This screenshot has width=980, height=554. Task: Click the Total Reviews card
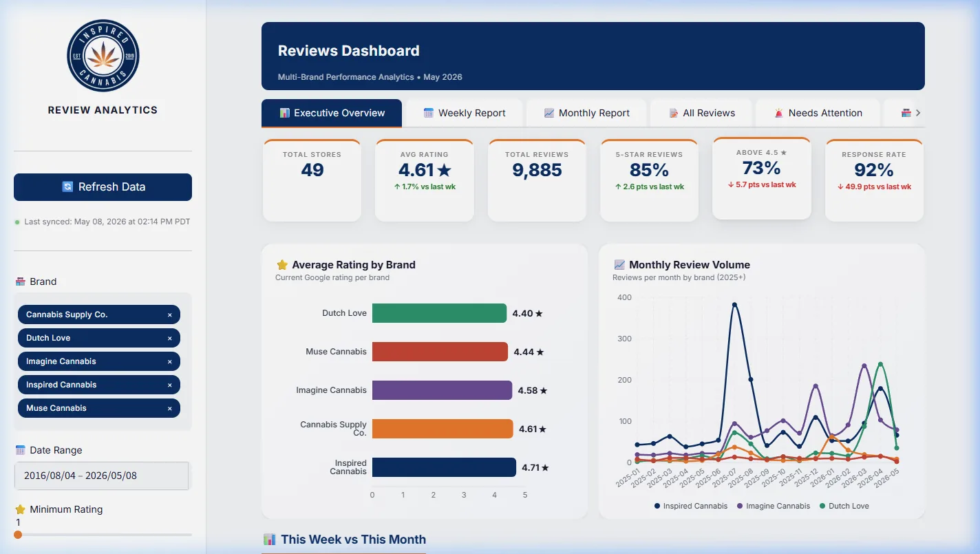[x=537, y=180]
